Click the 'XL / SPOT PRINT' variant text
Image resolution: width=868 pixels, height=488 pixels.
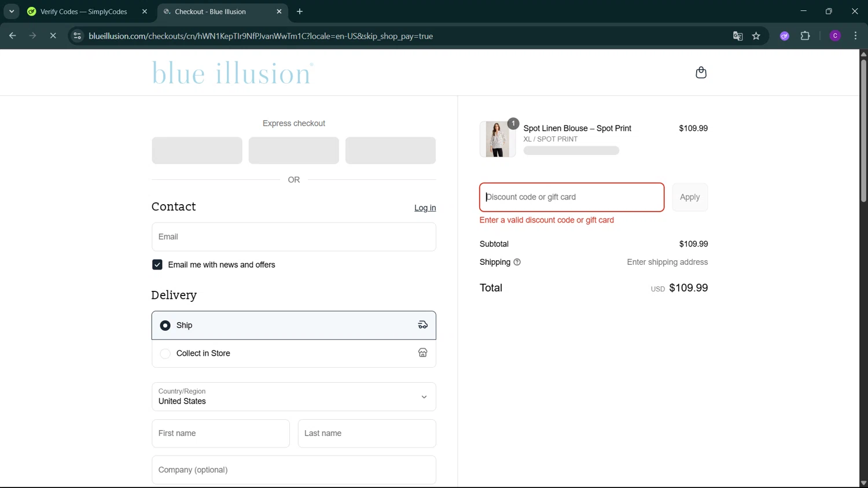[x=550, y=139]
